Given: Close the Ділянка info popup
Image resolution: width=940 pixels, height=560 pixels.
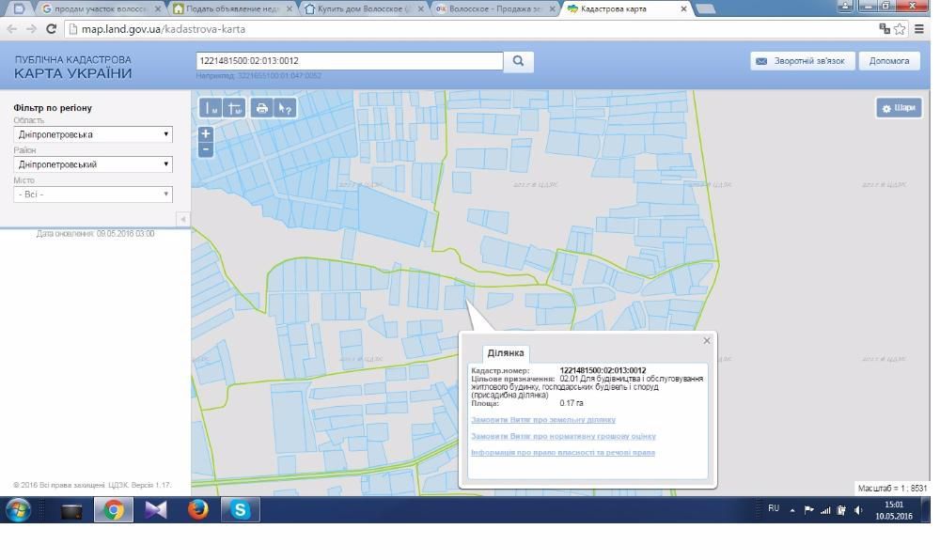Looking at the screenshot, I should tap(707, 341).
